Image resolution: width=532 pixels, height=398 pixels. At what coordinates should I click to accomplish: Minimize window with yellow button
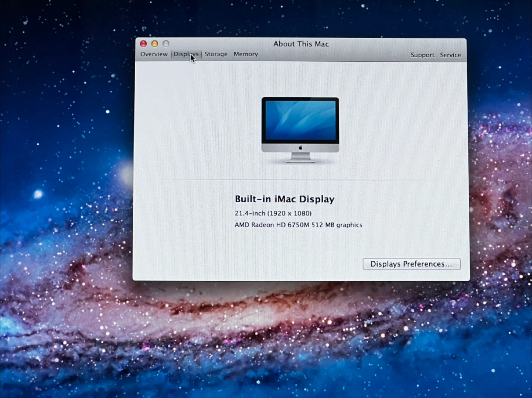(155, 44)
